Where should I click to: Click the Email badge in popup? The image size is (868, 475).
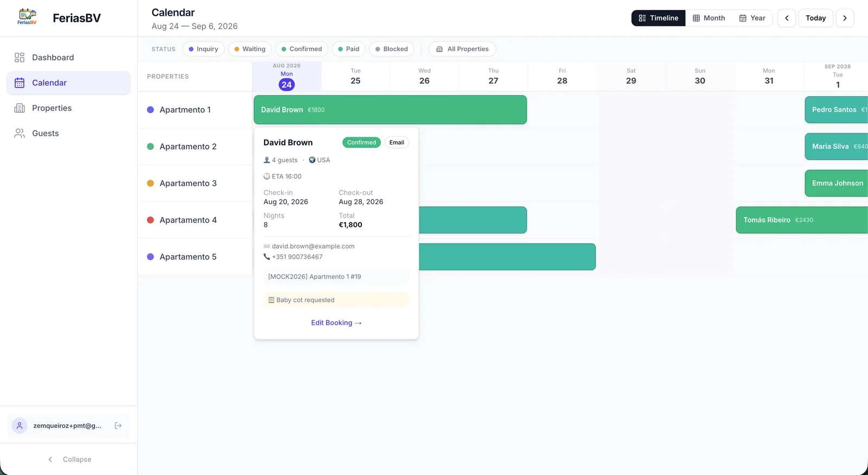tap(397, 143)
